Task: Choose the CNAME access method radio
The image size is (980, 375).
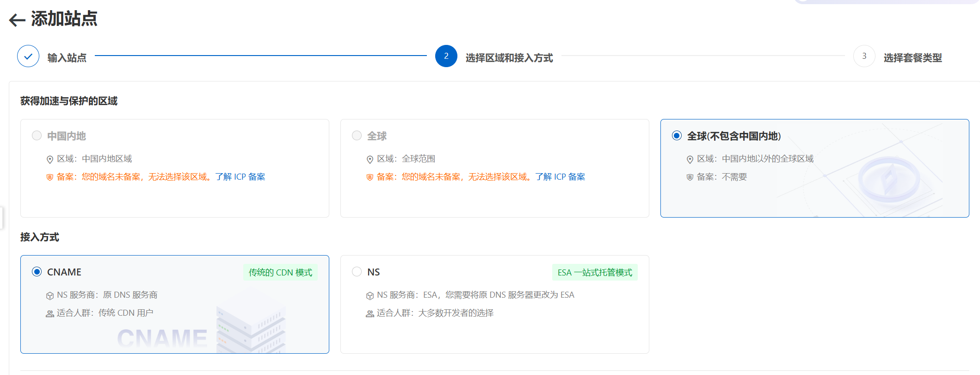Action: coord(37,272)
